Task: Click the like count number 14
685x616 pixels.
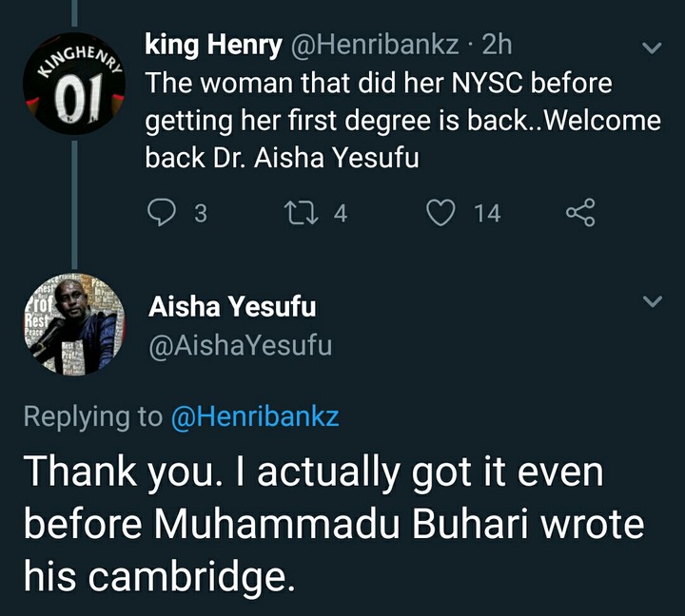Action: click(x=487, y=214)
